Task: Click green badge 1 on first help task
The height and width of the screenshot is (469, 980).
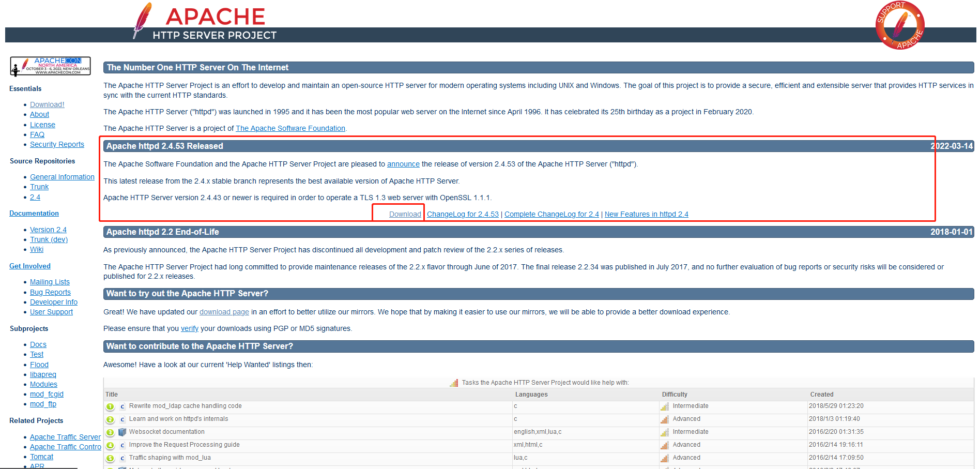Action: tap(110, 406)
